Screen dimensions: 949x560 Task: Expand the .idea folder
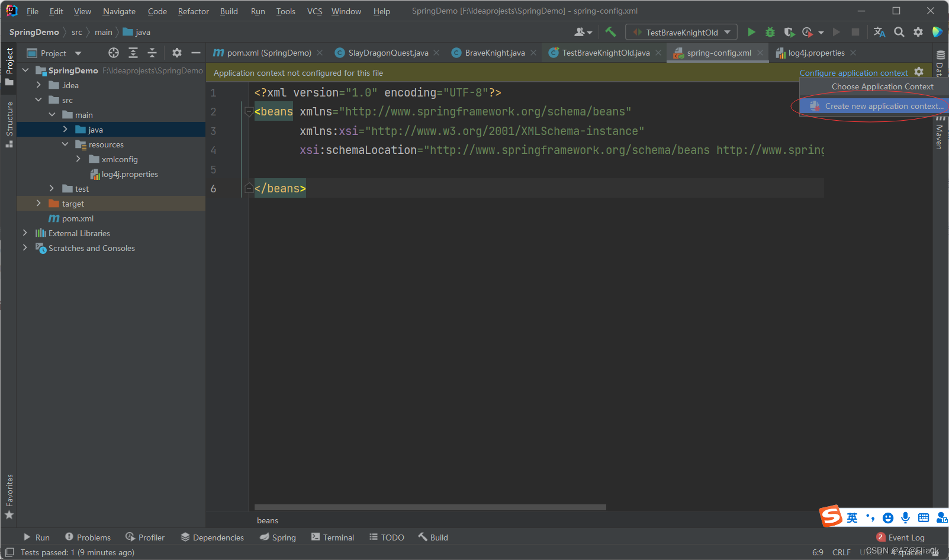click(38, 85)
